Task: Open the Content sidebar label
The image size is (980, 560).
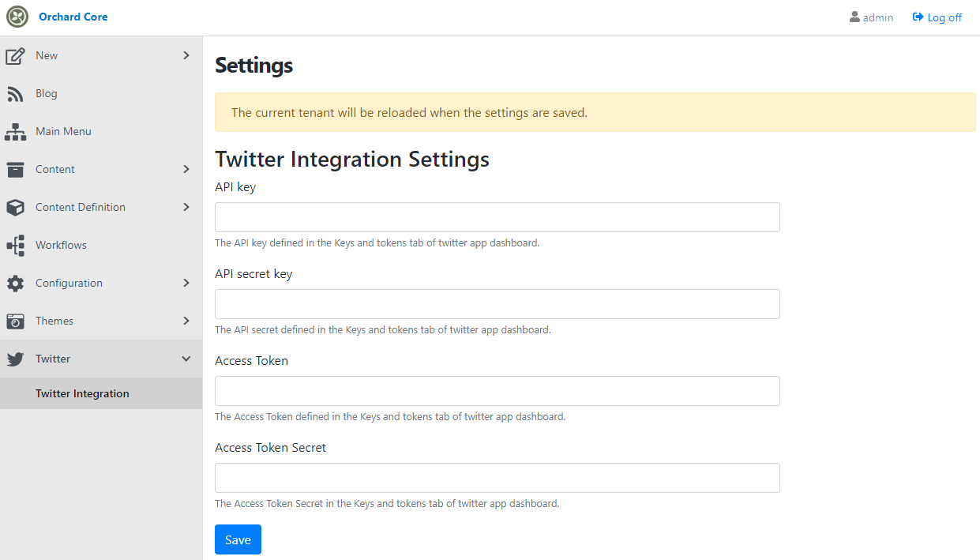Action: [x=55, y=169]
